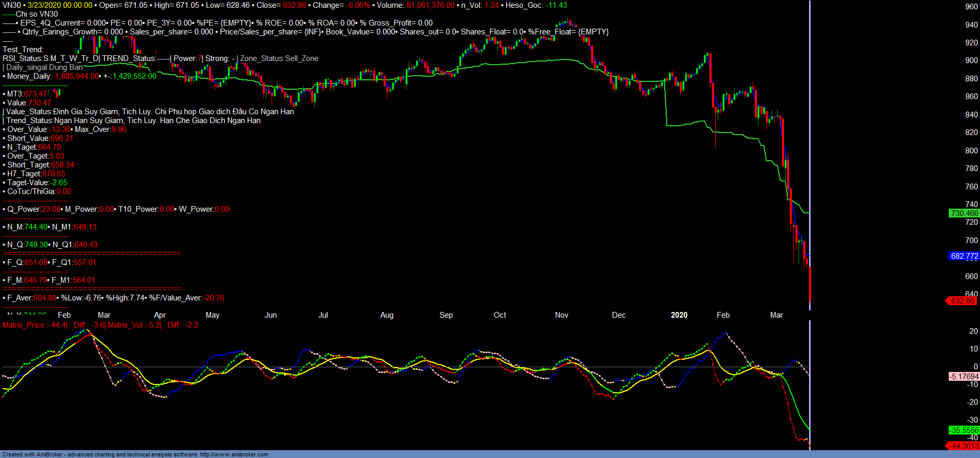Click the Matrix_Vol value in indicator pane
Screen dimensions: 980x458
134,325
